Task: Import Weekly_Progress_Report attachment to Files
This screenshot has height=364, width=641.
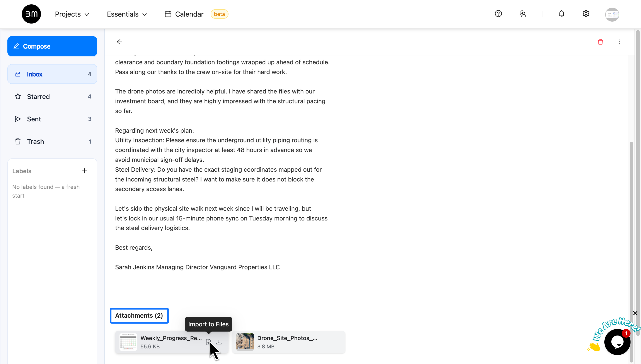Action: tap(208, 342)
